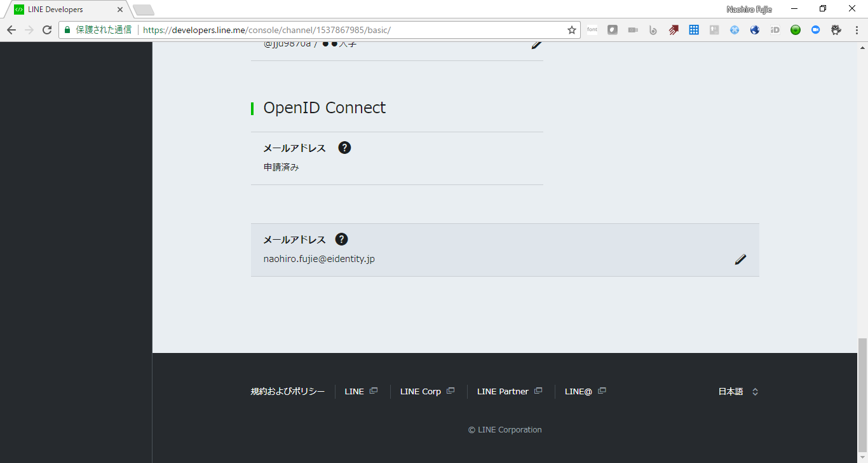Click the gray up-arrow square extension icon
Screen dimensions: 868x463
tap(714, 30)
